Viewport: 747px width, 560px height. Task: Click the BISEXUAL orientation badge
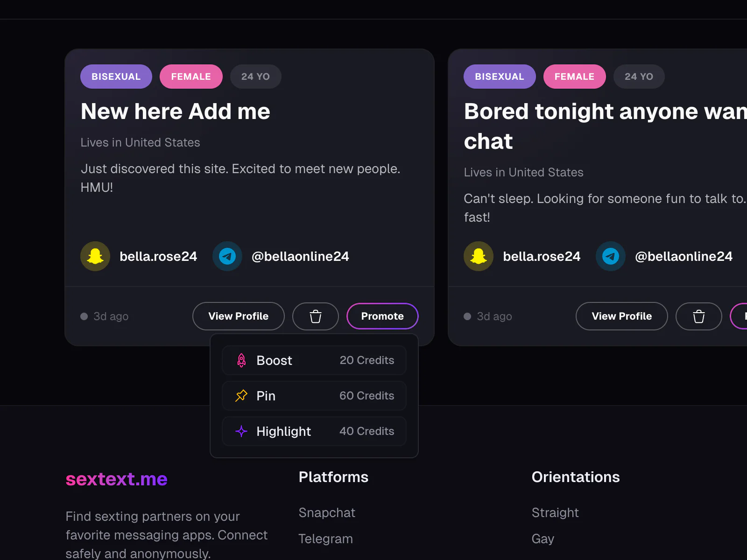click(116, 76)
